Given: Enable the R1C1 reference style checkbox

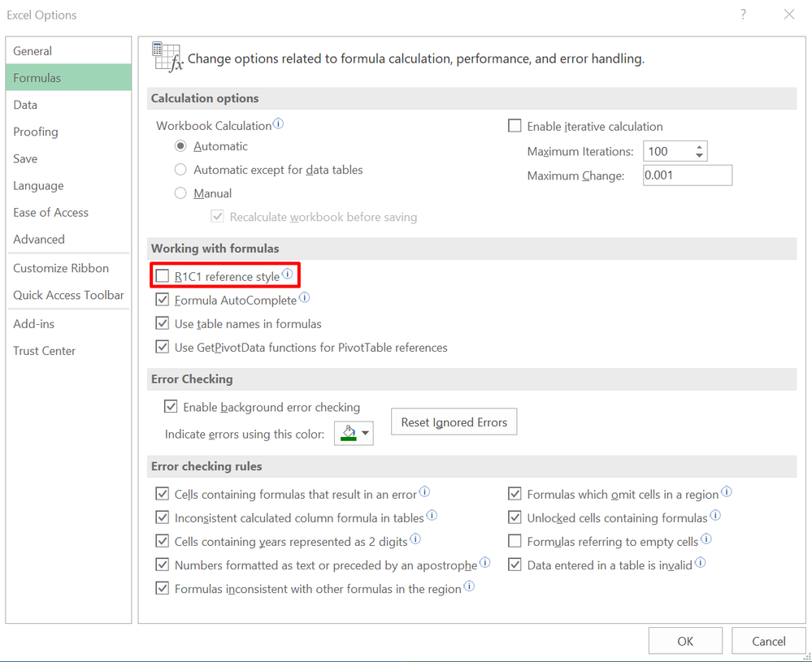Looking at the screenshot, I should pos(163,276).
